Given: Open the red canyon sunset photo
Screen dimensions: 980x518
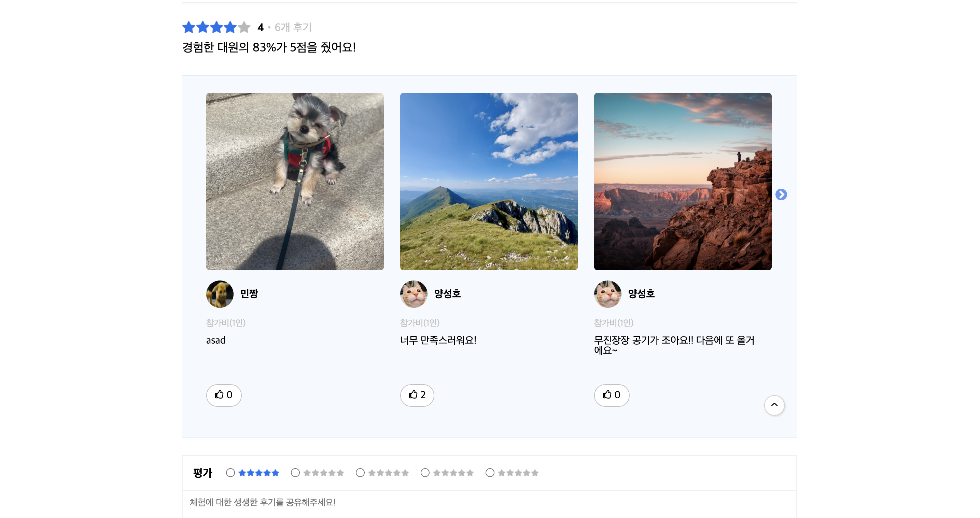Looking at the screenshot, I should click(683, 182).
